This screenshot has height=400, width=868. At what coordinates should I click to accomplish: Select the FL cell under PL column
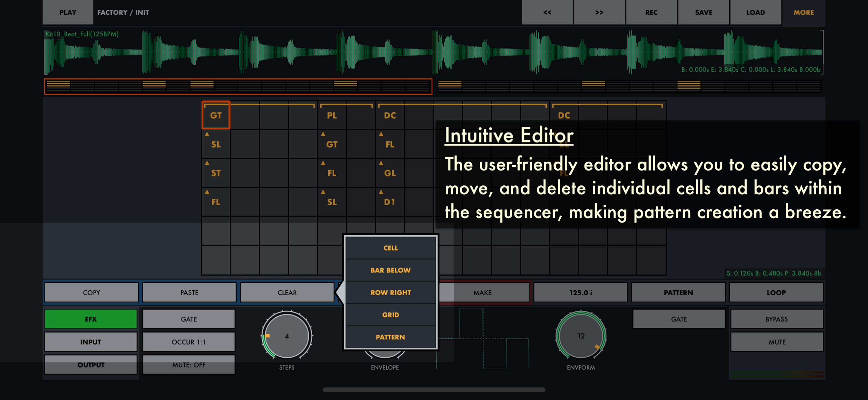coord(332,173)
